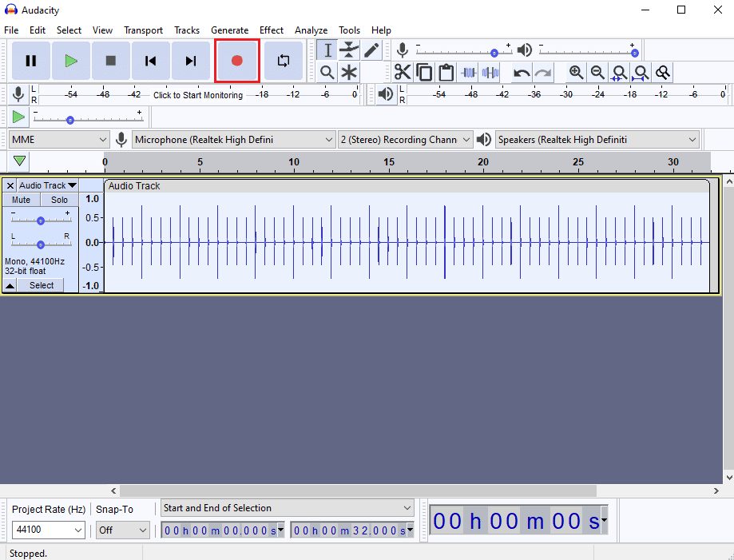Stop playback with the Stop button

[111, 61]
